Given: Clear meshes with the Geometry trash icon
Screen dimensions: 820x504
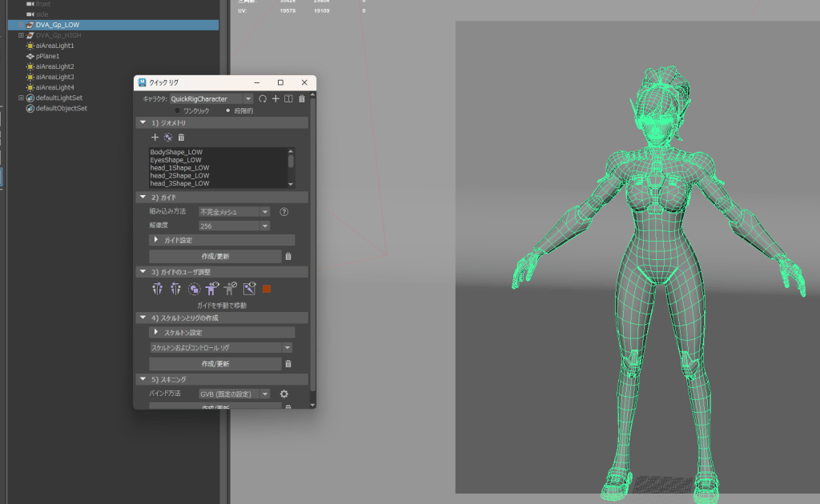Looking at the screenshot, I should (x=181, y=138).
